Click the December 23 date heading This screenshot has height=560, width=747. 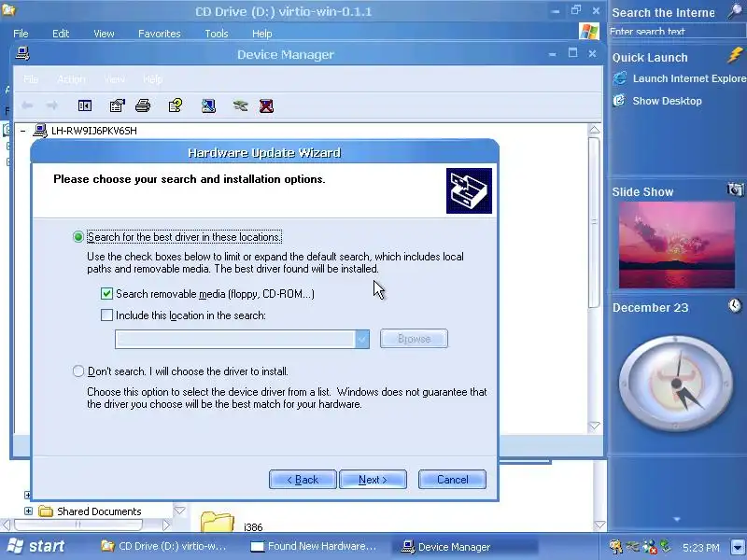point(650,307)
